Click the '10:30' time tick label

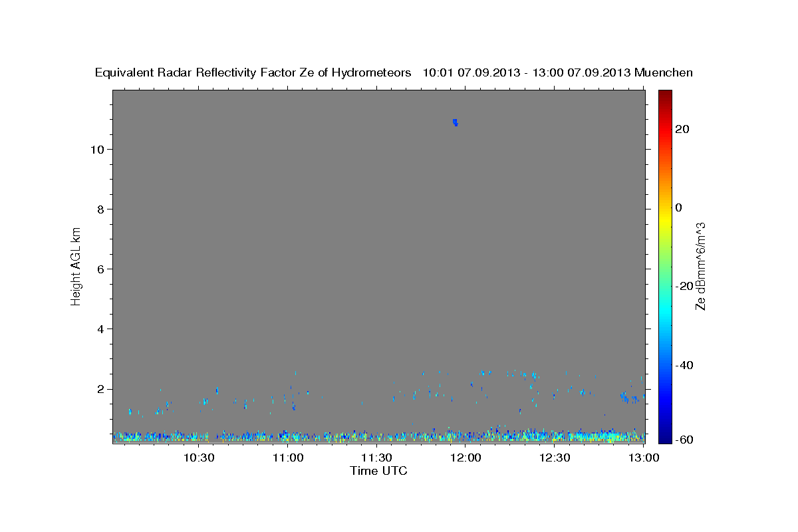[199, 458]
